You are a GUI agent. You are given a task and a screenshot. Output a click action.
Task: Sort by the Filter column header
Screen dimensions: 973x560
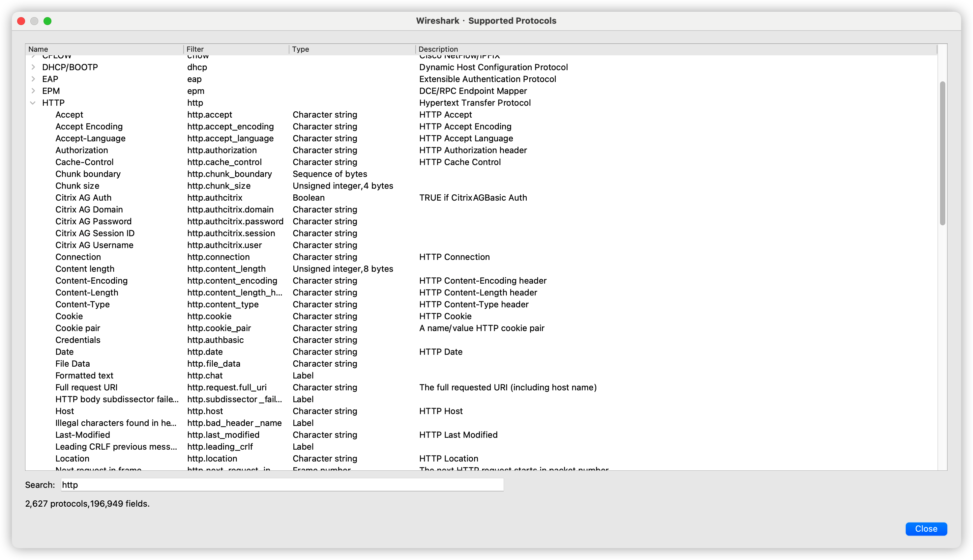click(236, 49)
